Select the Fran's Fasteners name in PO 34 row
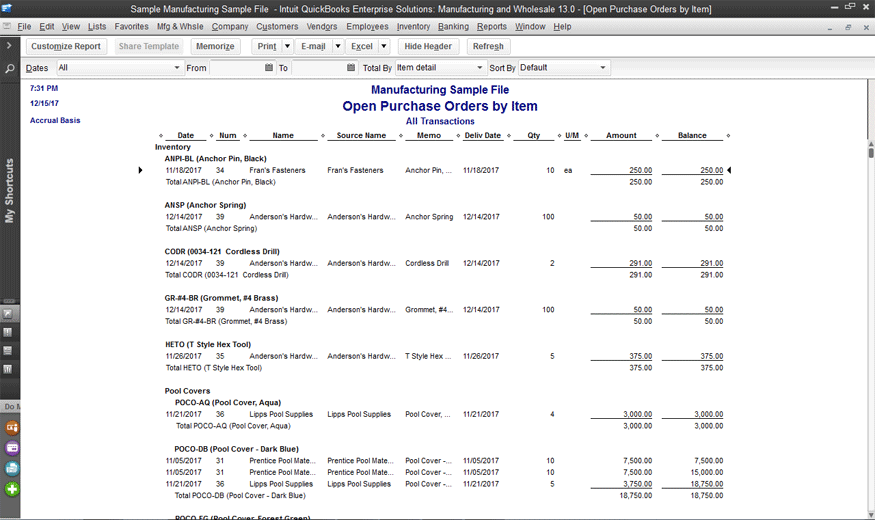This screenshot has height=520, width=875. click(x=277, y=170)
